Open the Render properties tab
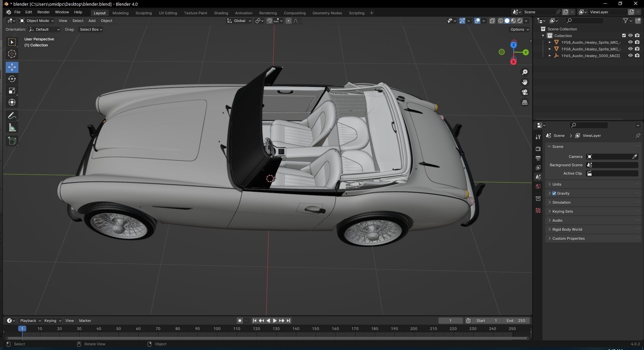 [x=538, y=149]
